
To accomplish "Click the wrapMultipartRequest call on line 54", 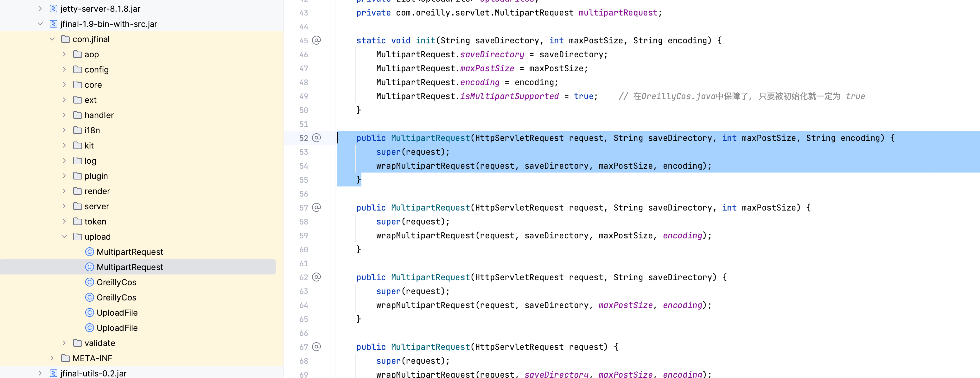I will click(425, 166).
